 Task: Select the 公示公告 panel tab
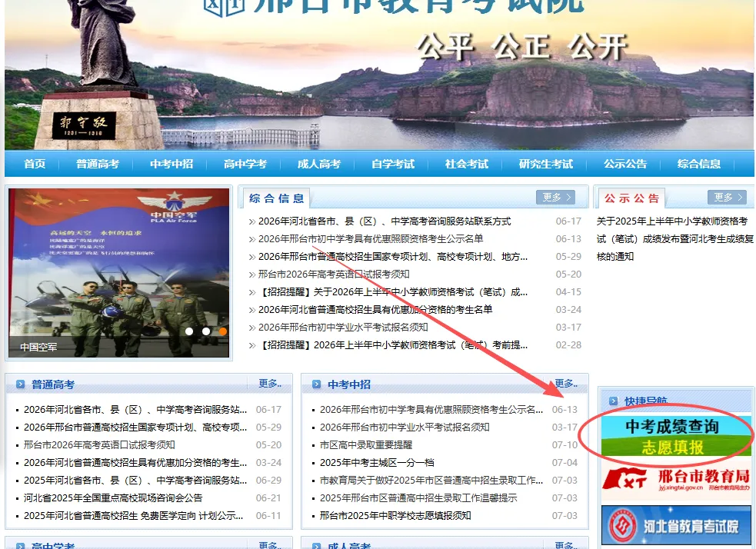click(631, 198)
